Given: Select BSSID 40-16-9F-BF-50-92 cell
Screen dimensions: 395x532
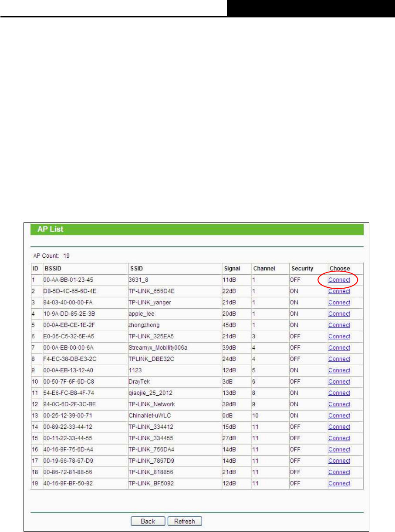Looking at the screenshot, I should coord(84,484).
